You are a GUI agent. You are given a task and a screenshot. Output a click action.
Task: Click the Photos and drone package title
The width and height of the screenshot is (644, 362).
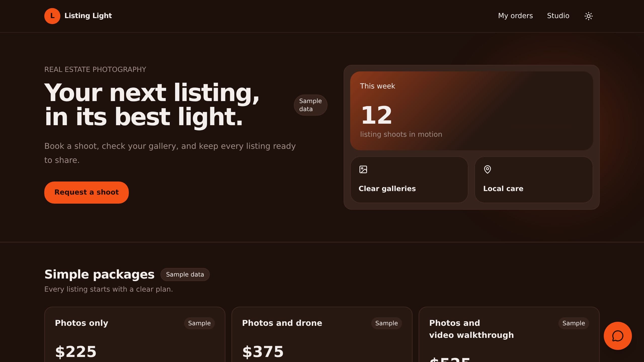tap(282, 323)
